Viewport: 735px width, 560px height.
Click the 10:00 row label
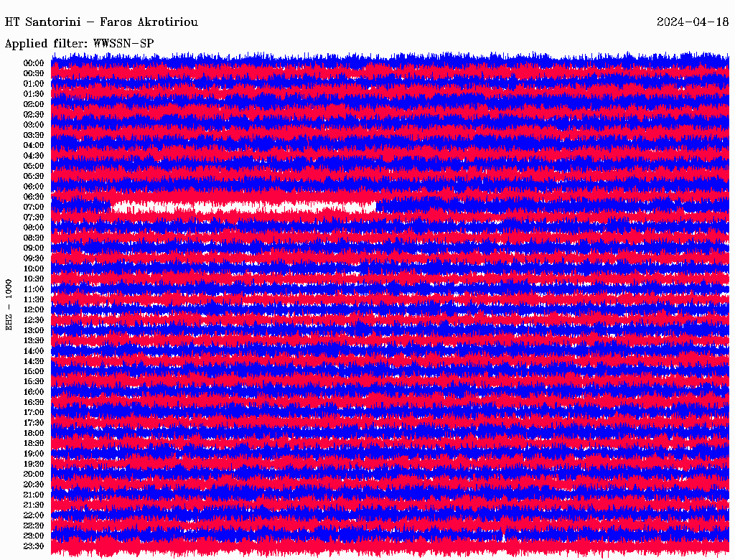[x=34, y=269]
